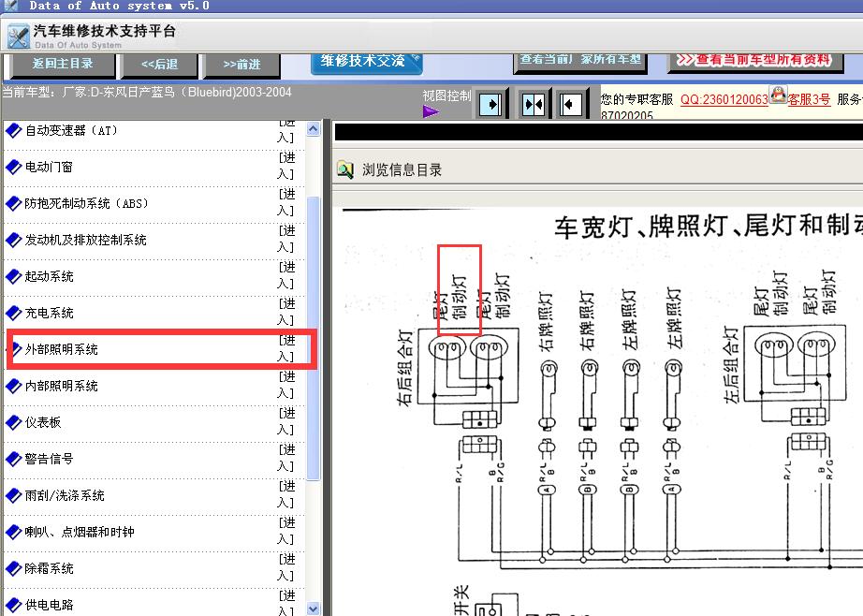The width and height of the screenshot is (863, 616).
Task: Click blue diamond icon beside 自动变速器（AT）
Action: pyautogui.click(x=13, y=131)
